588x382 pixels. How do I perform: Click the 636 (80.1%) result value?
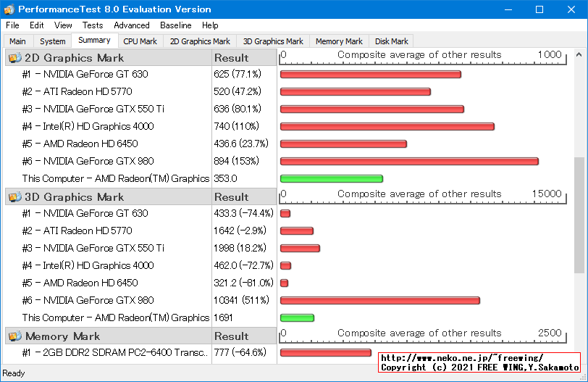tap(238, 109)
